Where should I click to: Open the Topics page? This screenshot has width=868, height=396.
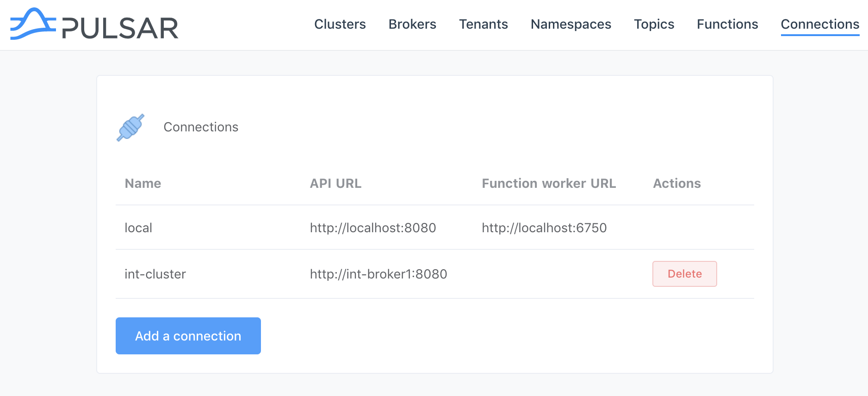[x=654, y=24]
